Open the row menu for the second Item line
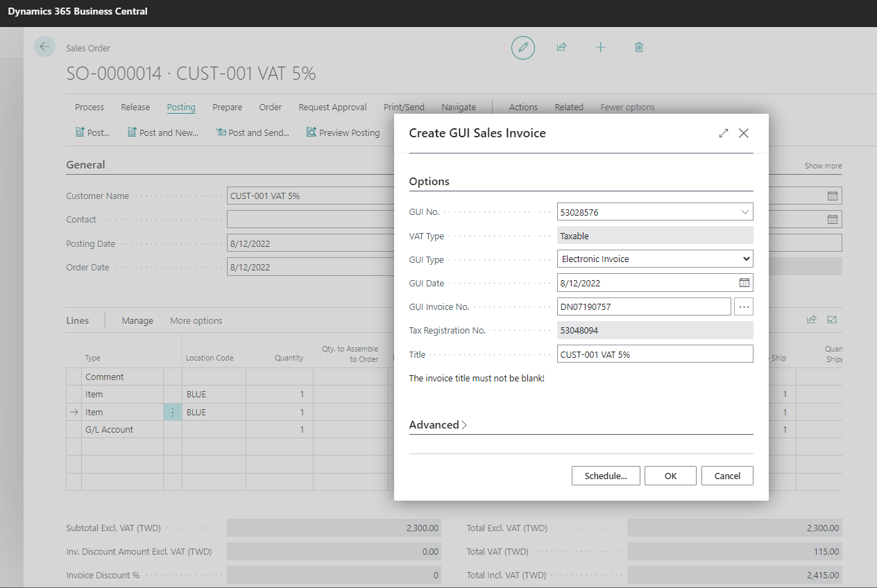This screenshot has width=877, height=588. pyautogui.click(x=173, y=412)
